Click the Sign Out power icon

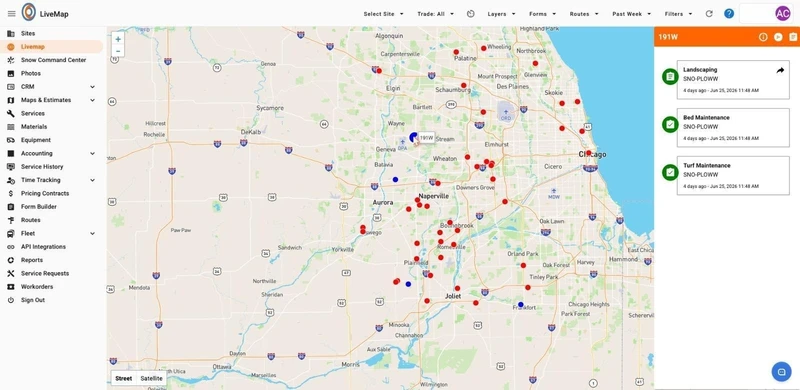(x=11, y=300)
